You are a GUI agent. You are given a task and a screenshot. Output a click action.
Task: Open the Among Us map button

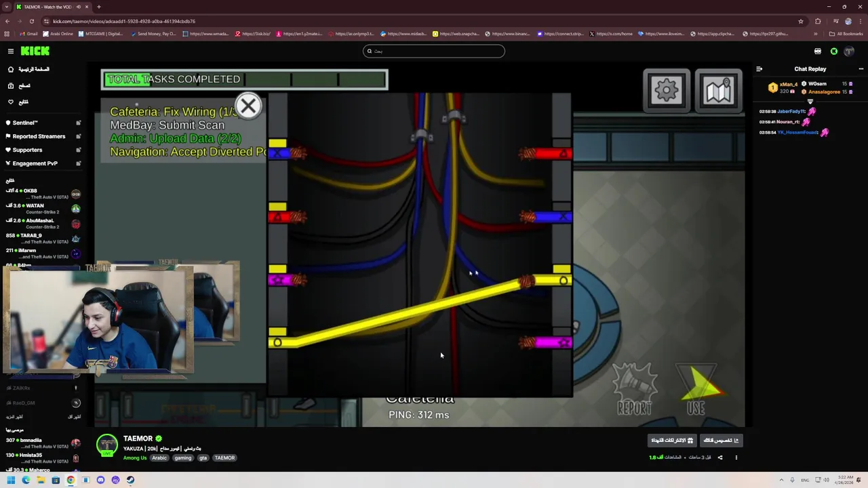tap(718, 90)
